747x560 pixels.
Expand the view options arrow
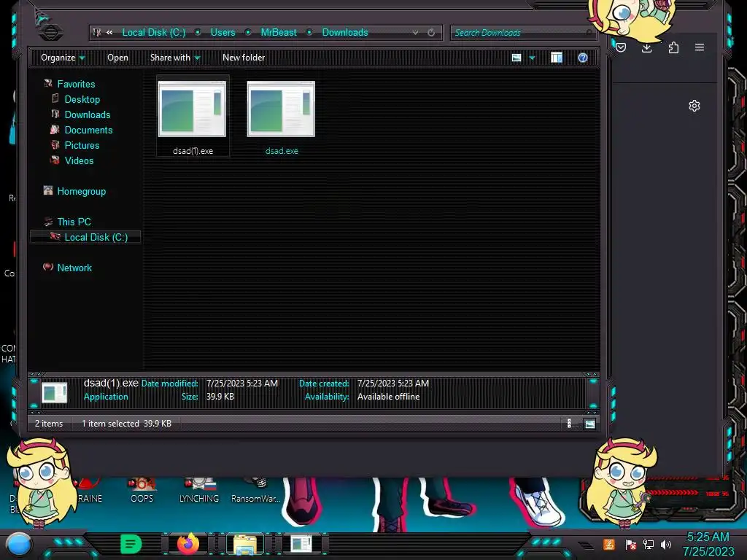coord(532,58)
